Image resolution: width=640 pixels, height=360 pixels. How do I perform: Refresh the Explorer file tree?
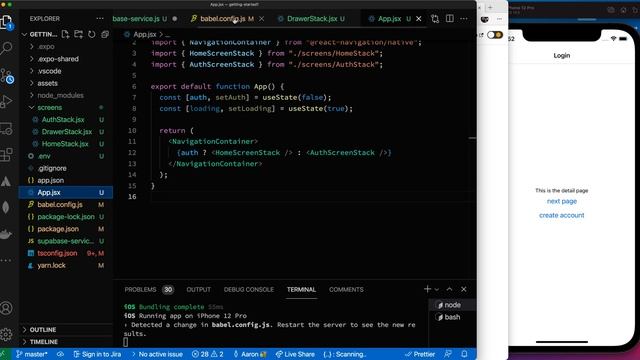click(x=91, y=34)
